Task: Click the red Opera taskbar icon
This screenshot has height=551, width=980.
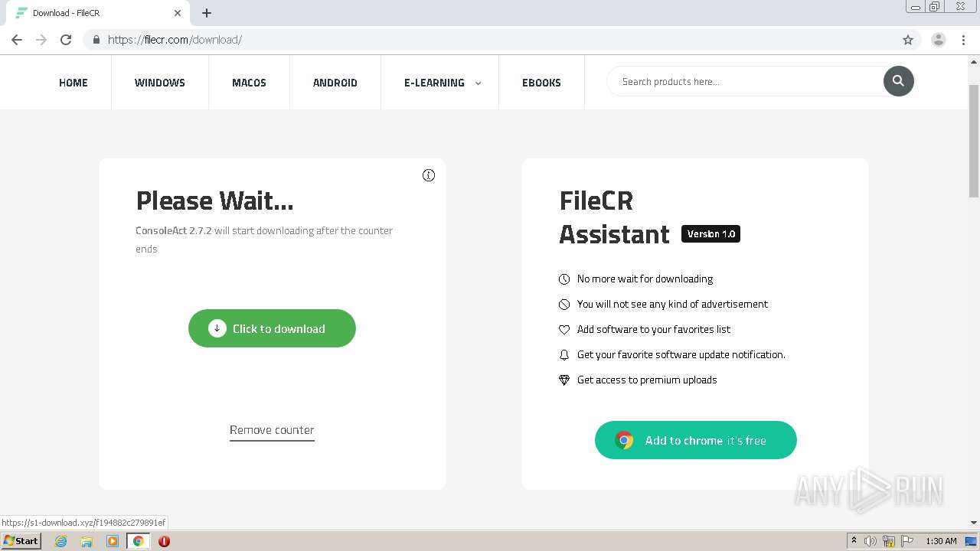Action: coord(164,541)
